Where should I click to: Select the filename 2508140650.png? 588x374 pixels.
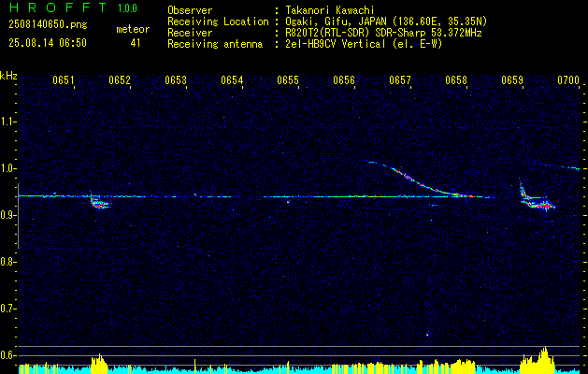[x=48, y=24]
